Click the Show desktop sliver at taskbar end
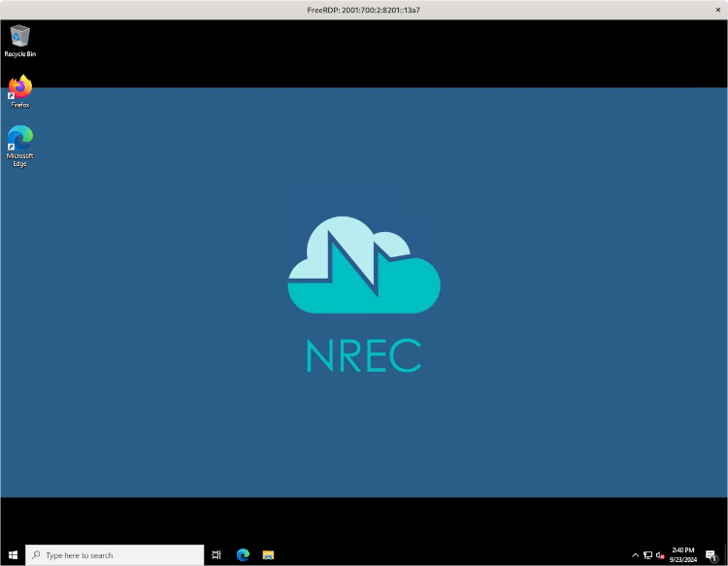728x566 pixels. (726, 555)
